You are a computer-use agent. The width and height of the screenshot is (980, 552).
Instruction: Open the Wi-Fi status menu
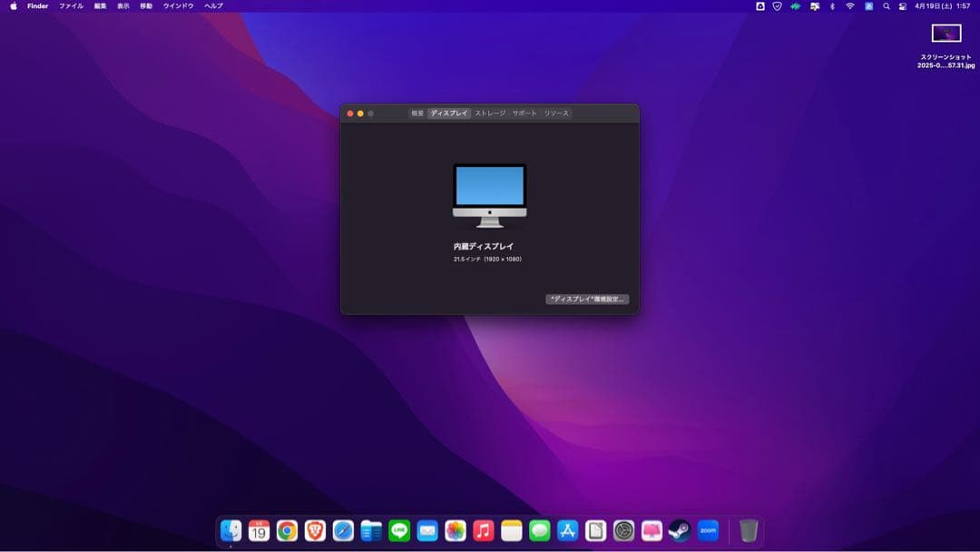tap(851, 6)
